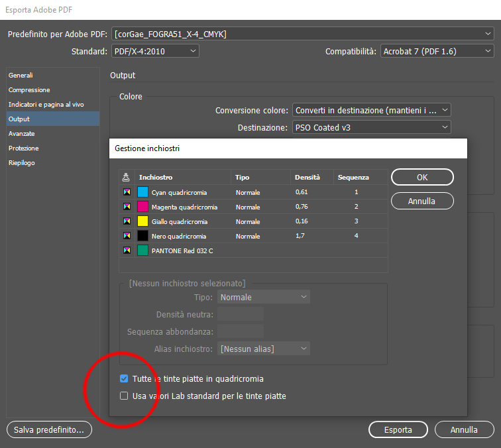Viewport: 501px width, 448px height.
Task: Click the green swatch for PANTONE Red 032 C
Action: tap(142, 251)
